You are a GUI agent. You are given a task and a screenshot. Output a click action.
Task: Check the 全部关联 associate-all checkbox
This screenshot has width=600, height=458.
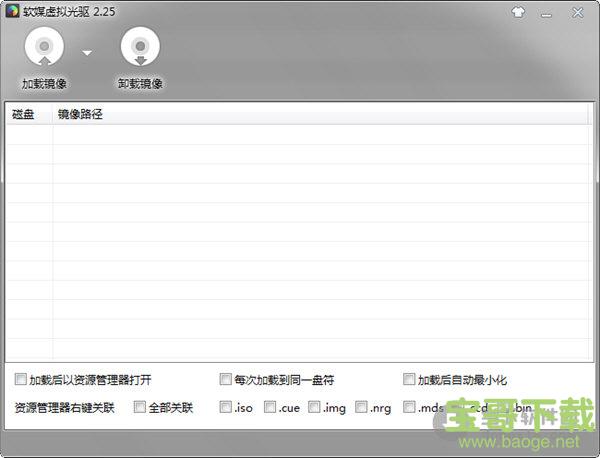(139, 407)
